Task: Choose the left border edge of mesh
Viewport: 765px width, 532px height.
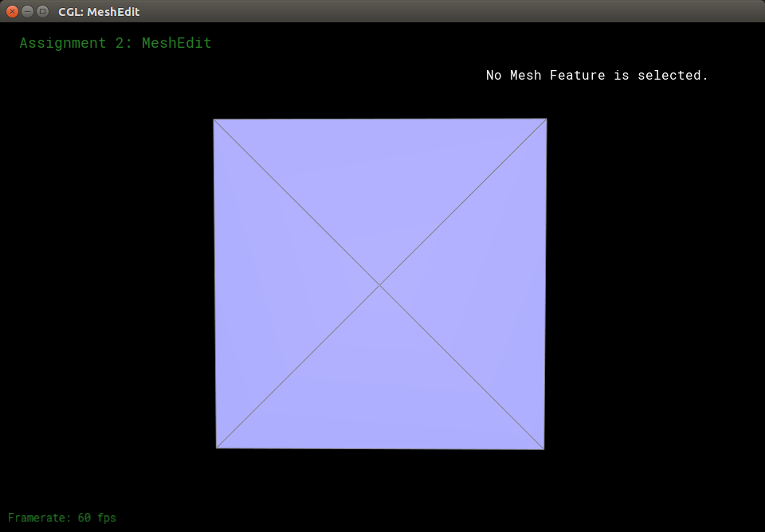Action: click(x=214, y=284)
